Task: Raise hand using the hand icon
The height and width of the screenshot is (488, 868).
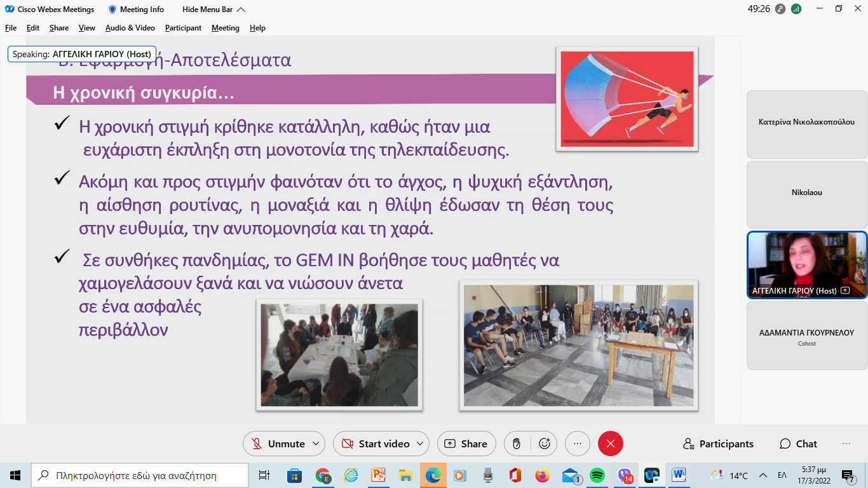Action: 517,444
